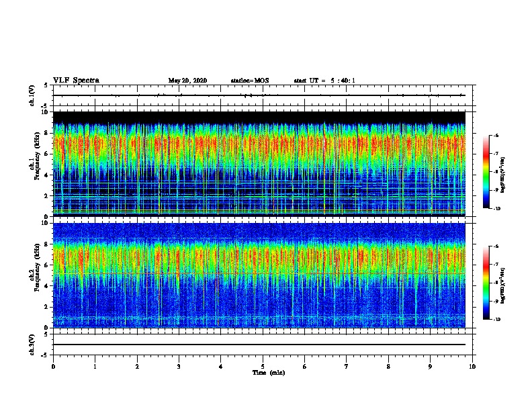
Task: Click the ch.1 frequency tick label "2"
Action: click(47, 196)
